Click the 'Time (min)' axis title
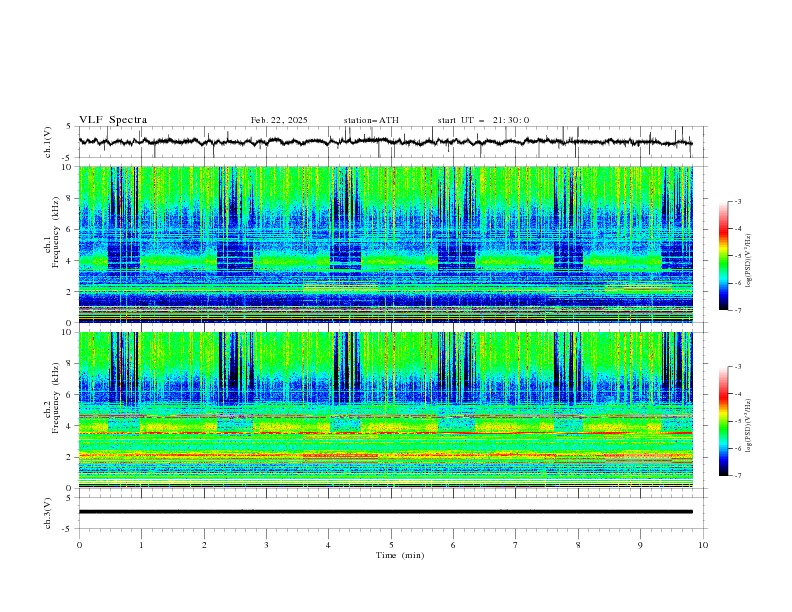This screenshot has height=612, width=792. coord(400,555)
